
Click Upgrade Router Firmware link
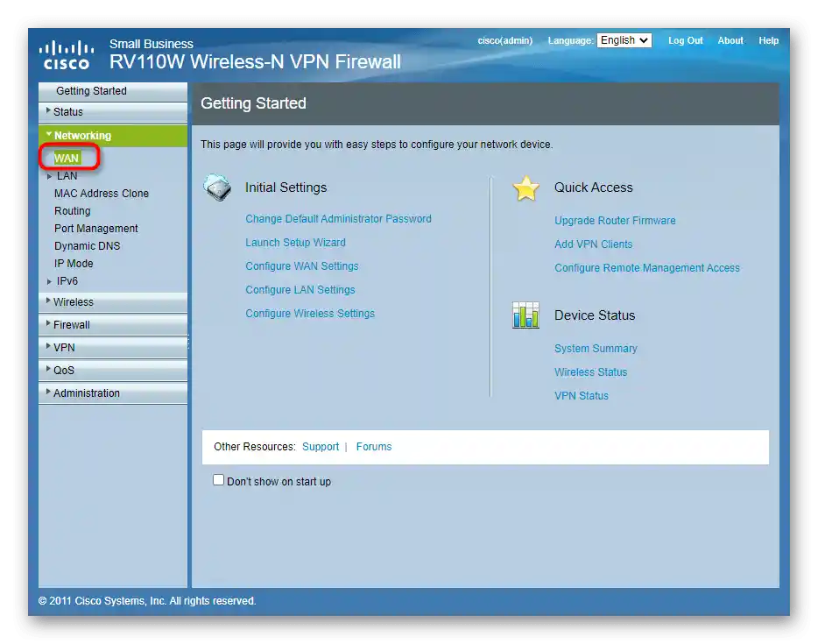(615, 221)
